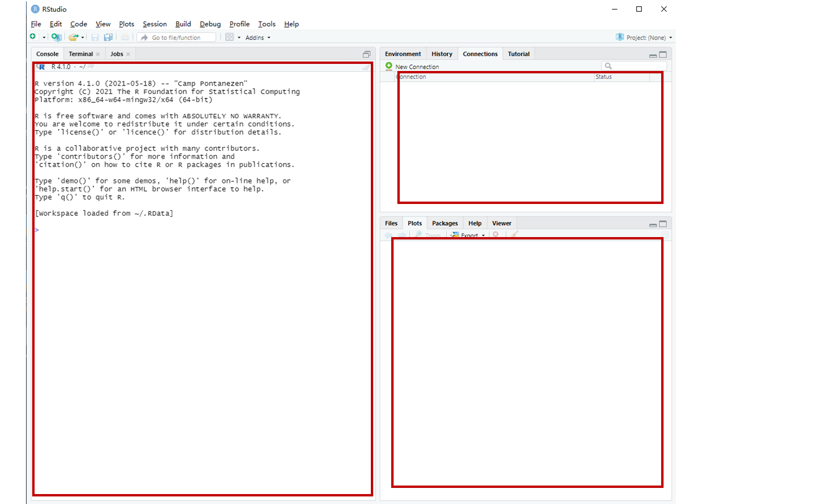Open the Tools menu

tap(267, 24)
